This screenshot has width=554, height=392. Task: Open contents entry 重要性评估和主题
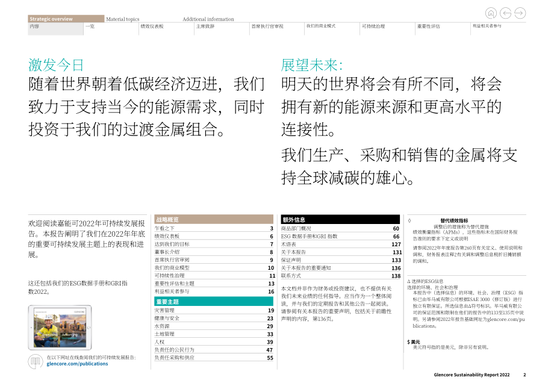214,283
